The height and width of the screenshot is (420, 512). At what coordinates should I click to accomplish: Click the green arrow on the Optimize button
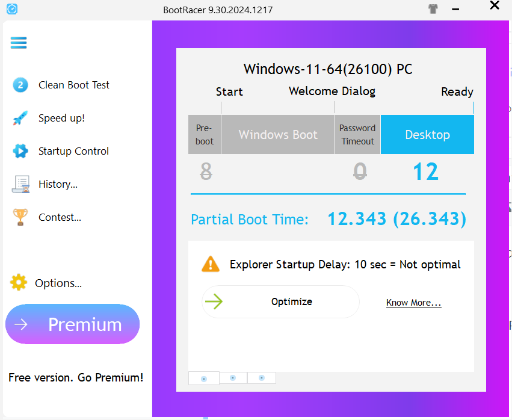(x=214, y=301)
